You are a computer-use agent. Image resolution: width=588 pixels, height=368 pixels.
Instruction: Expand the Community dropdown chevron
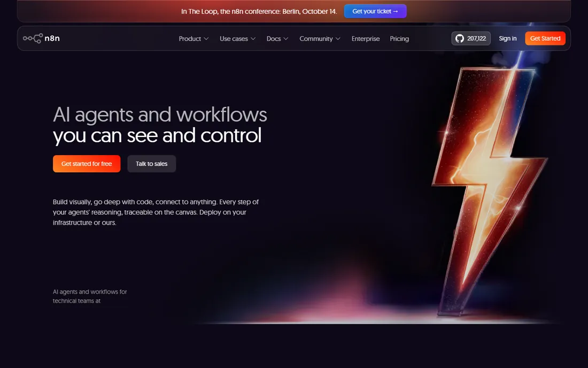[338, 39]
